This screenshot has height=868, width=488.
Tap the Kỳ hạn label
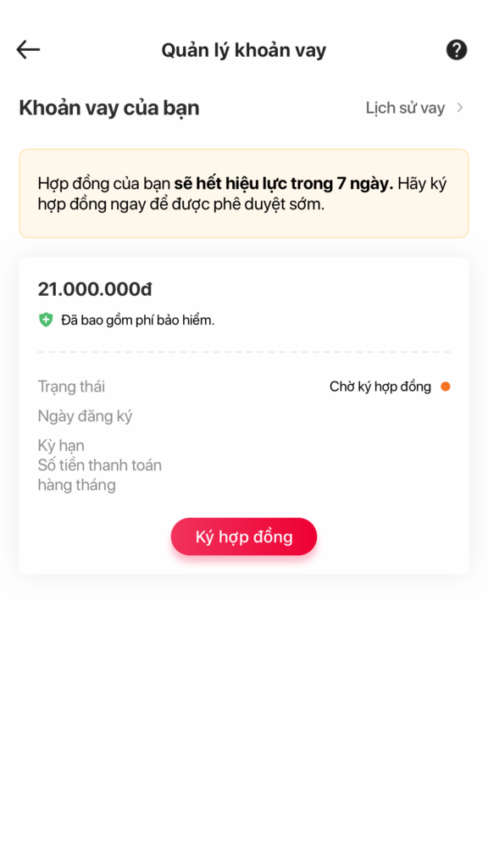(61, 446)
